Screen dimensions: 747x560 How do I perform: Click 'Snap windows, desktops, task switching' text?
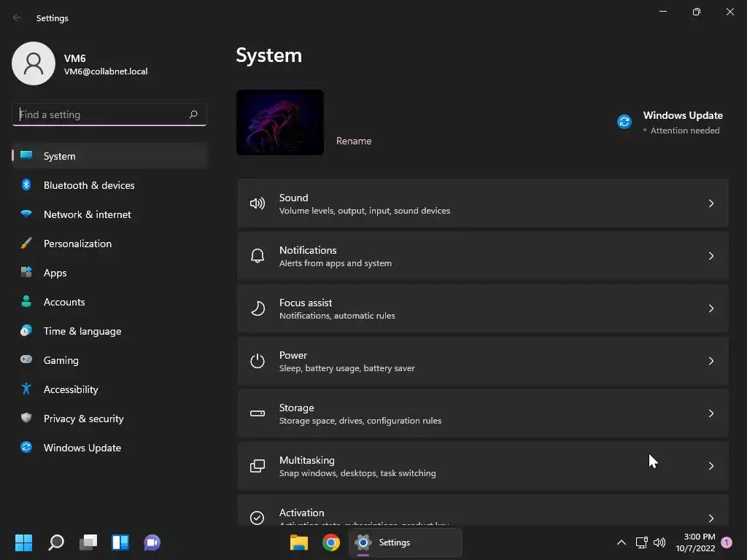[x=357, y=472]
